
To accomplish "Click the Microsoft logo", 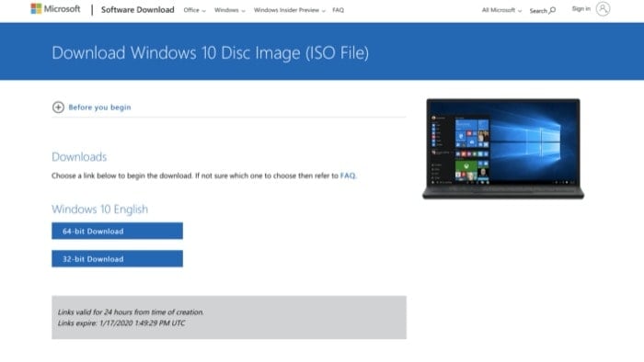I will (x=55, y=8).
